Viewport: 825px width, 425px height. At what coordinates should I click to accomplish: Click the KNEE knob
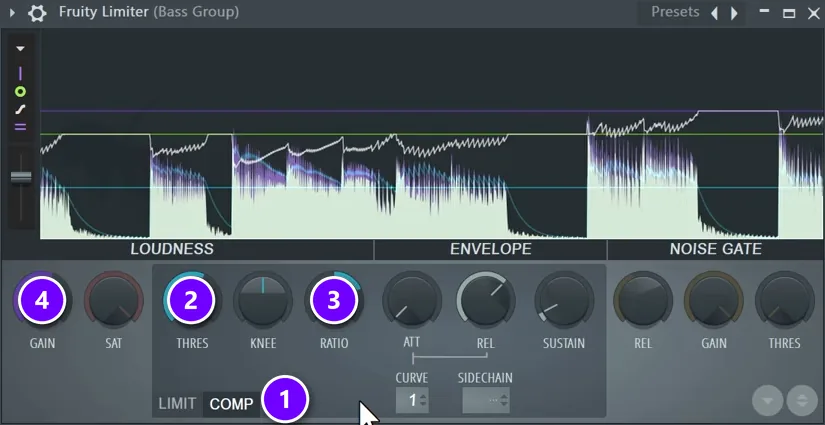click(263, 300)
